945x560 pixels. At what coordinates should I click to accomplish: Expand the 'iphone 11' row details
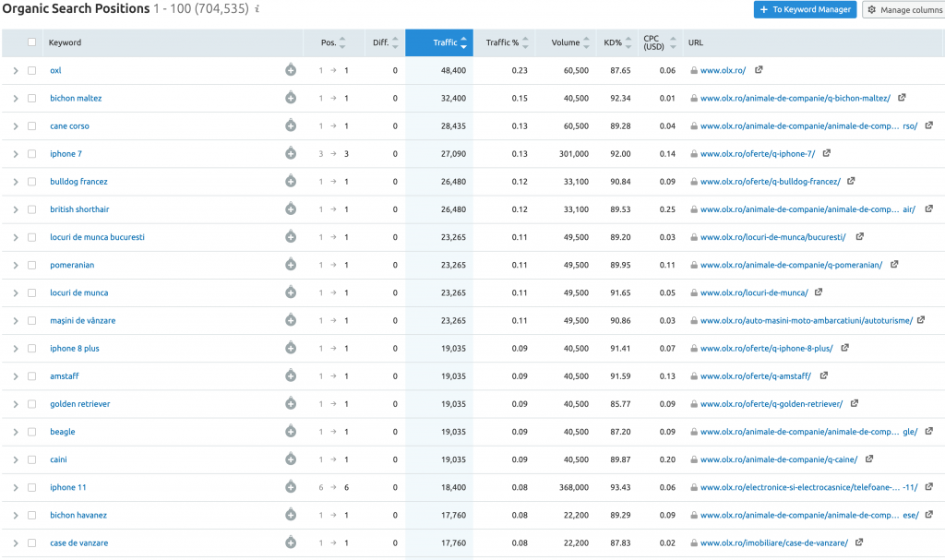pyautogui.click(x=16, y=488)
